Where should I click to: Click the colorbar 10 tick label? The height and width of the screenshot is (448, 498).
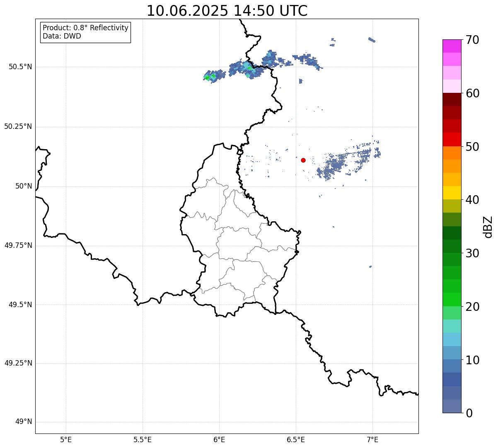click(472, 360)
